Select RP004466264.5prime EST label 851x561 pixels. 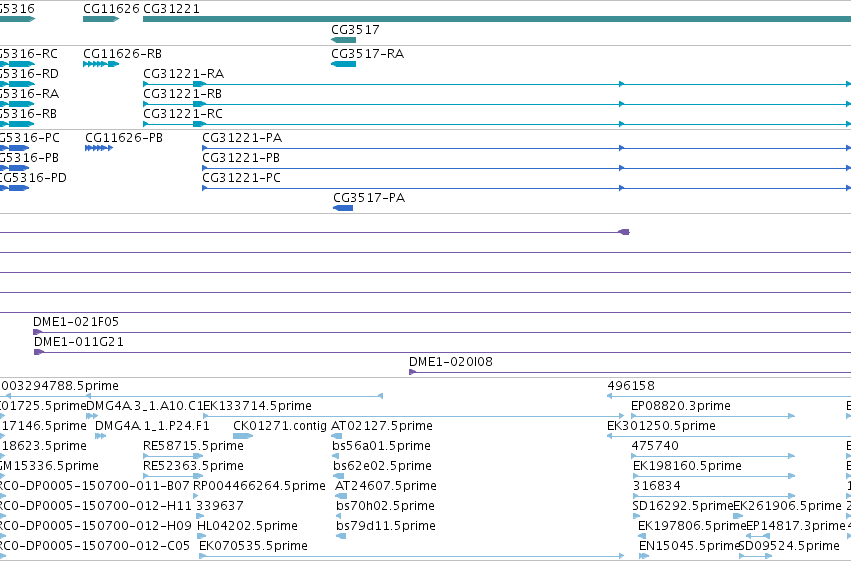[x=259, y=486]
